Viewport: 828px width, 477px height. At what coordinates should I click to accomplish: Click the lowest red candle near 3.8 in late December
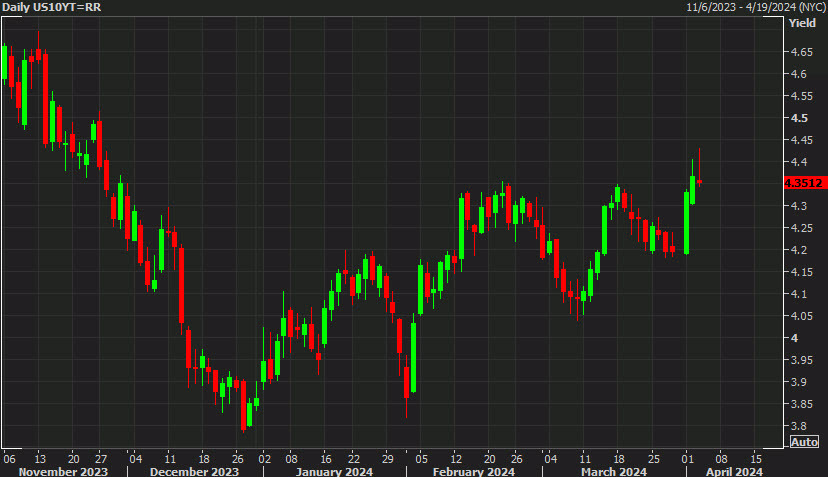tap(243, 406)
